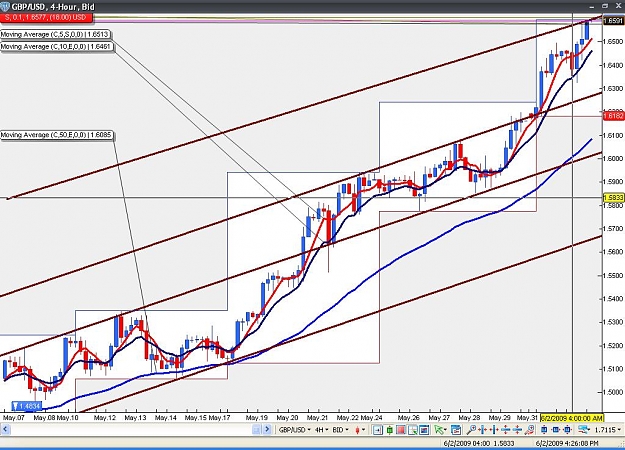Click the 1.5000 price label on right axis
625x450 pixels.
pos(614,392)
